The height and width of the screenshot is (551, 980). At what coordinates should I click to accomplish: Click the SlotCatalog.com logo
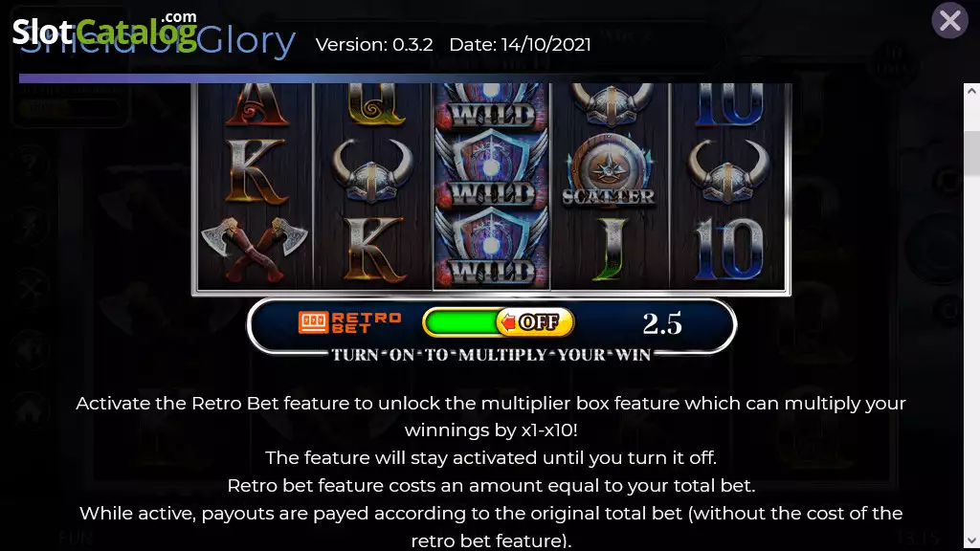point(105,30)
